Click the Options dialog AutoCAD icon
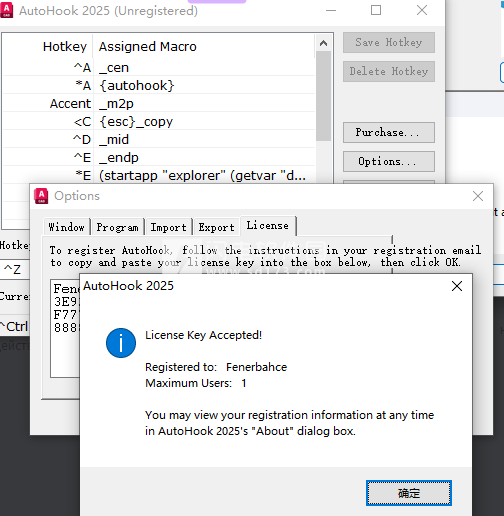This screenshot has width=504, height=516. pyautogui.click(x=41, y=196)
